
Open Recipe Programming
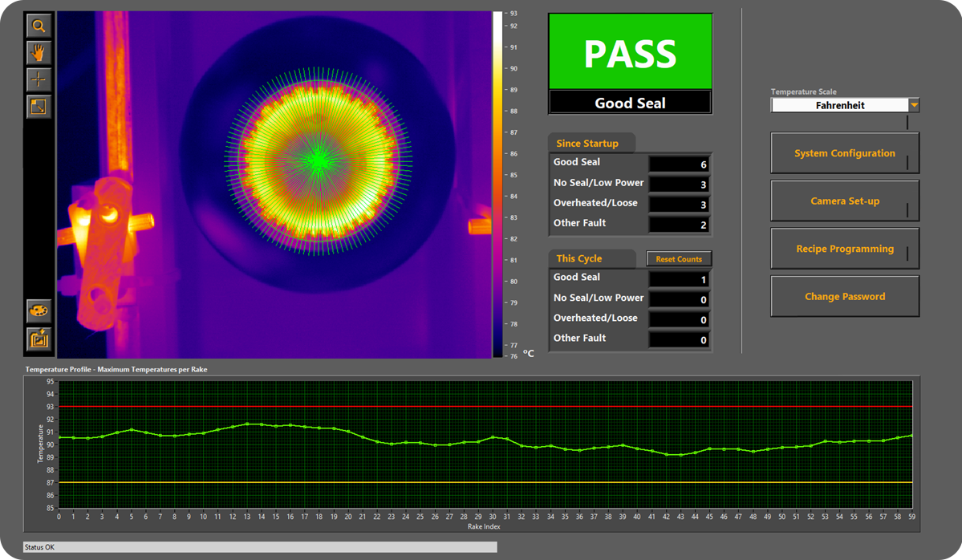point(844,248)
